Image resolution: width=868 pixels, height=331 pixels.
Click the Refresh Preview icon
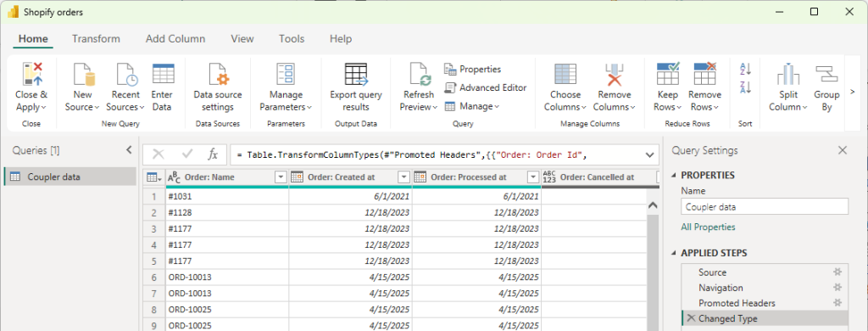420,75
